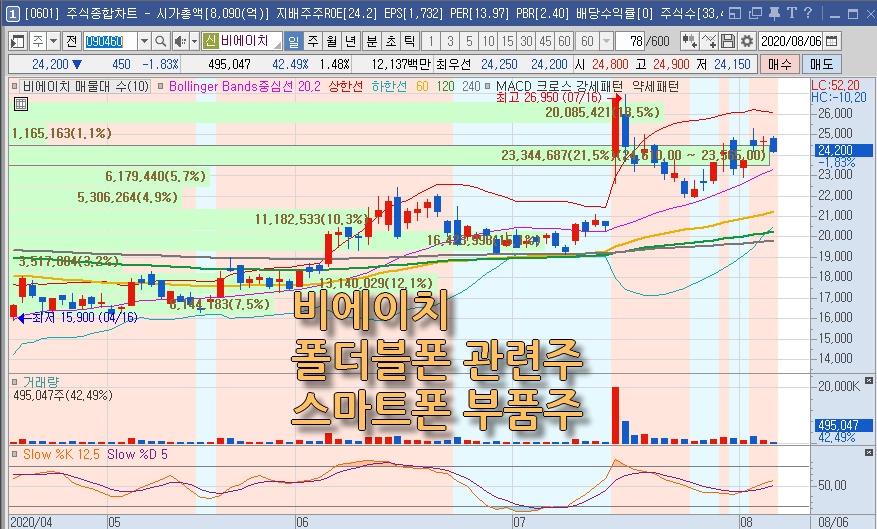The width and height of the screenshot is (877, 529).
Task: Open help with the question mark icon
Action: (808, 13)
